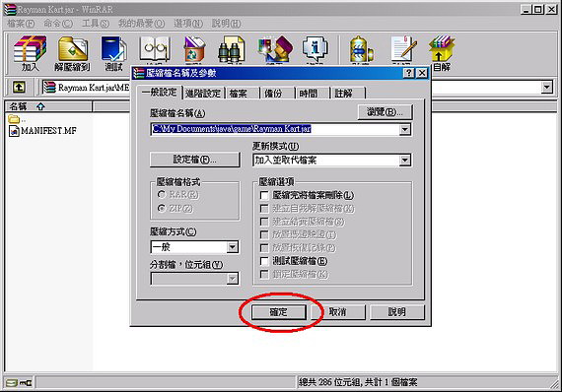Click the 設定檔(F)... profiles button

[x=194, y=160]
